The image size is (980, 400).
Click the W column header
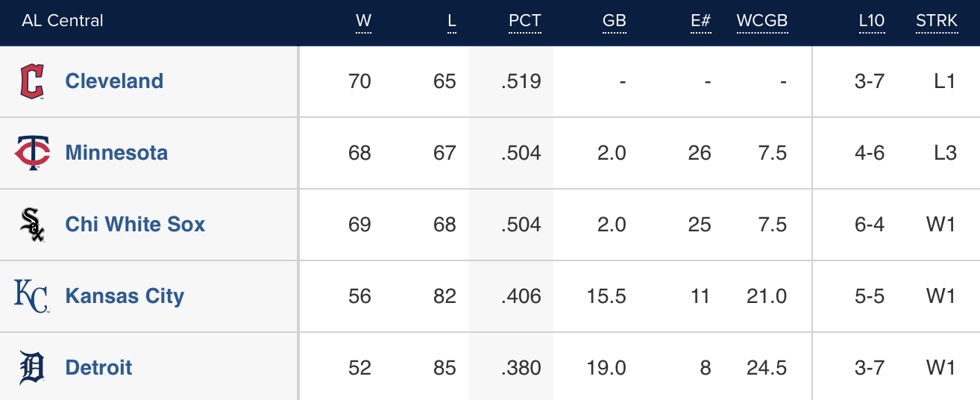click(363, 21)
